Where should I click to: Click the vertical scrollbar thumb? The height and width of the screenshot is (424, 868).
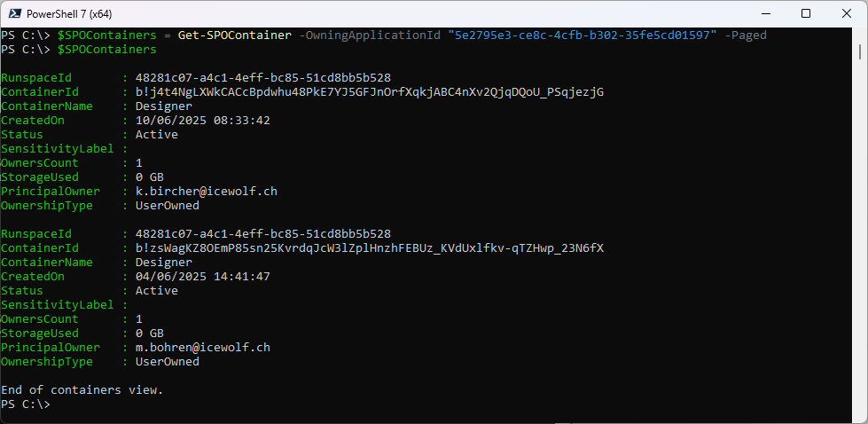pos(860,51)
